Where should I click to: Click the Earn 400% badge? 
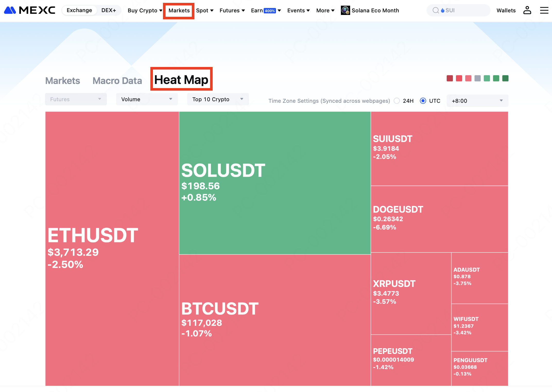click(270, 11)
